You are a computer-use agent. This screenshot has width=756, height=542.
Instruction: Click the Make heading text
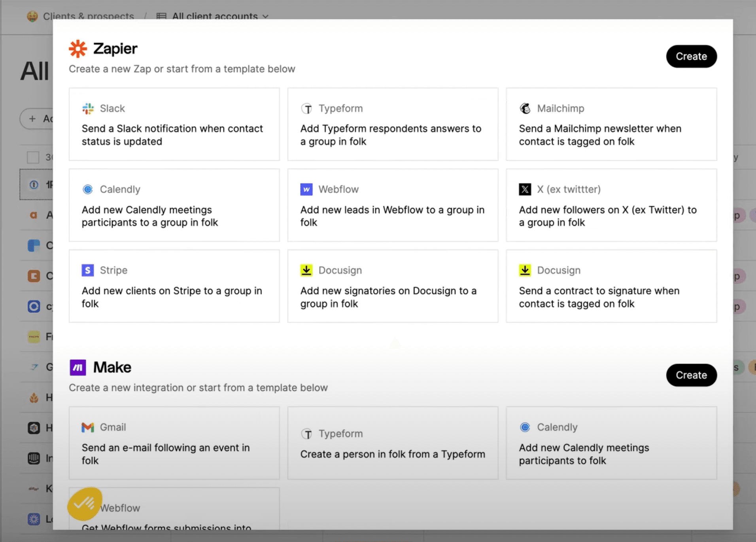point(112,368)
